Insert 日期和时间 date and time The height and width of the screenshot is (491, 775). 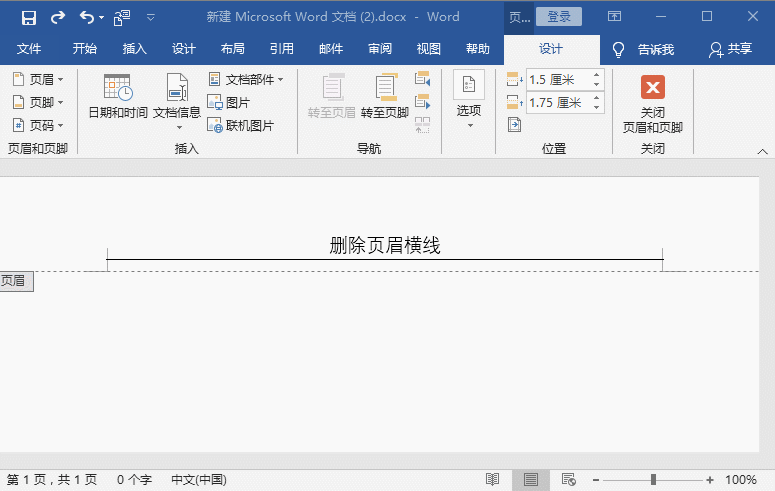pos(118,96)
